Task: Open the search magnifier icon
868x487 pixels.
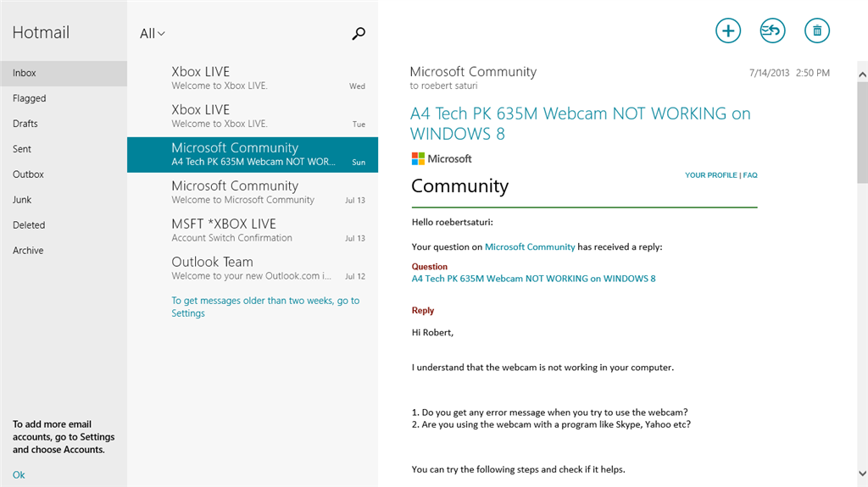Action: point(359,34)
